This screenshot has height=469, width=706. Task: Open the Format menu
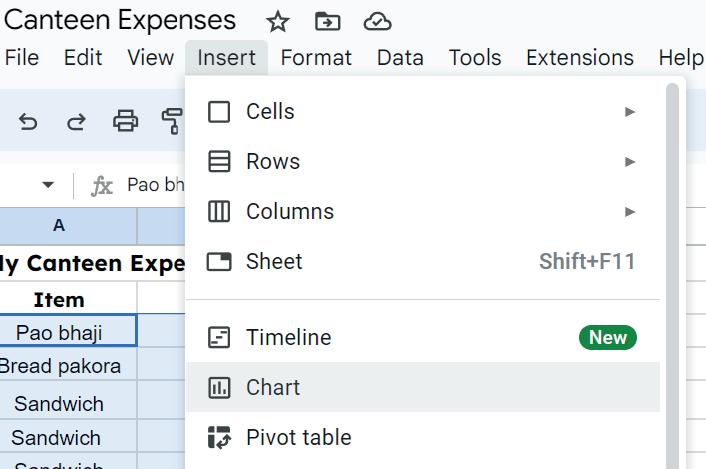tap(316, 58)
